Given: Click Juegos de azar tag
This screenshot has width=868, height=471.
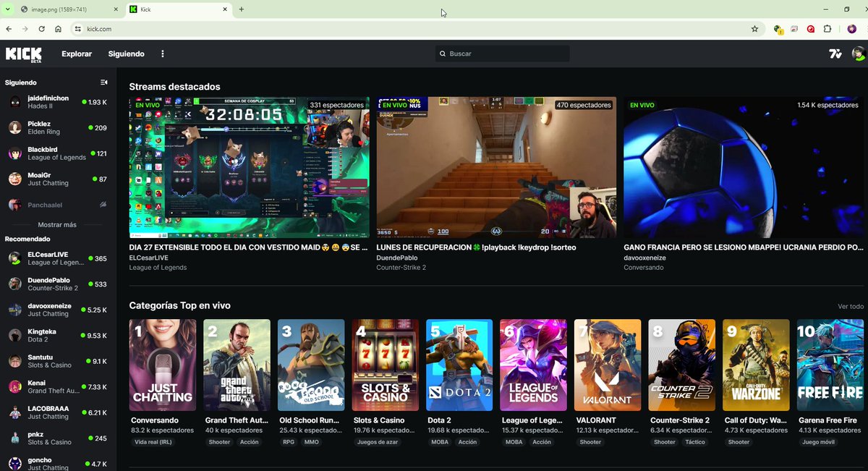Looking at the screenshot, I should 377,442.
